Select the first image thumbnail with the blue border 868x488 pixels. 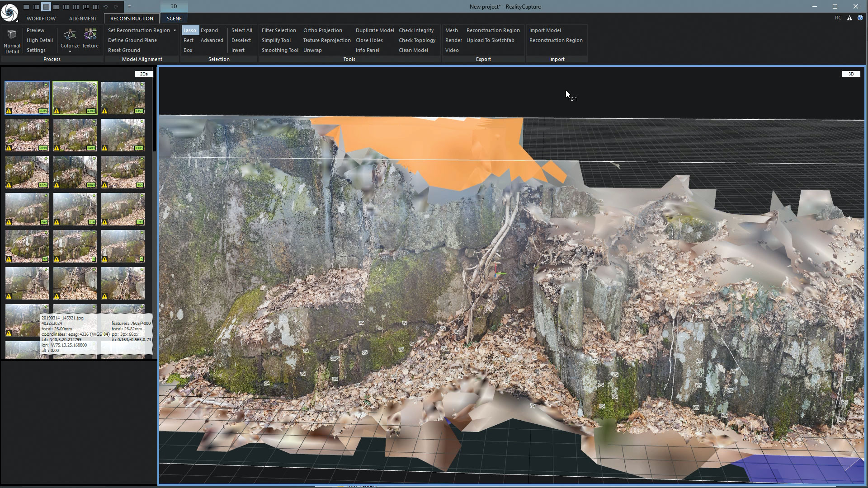tap(27, 98)
